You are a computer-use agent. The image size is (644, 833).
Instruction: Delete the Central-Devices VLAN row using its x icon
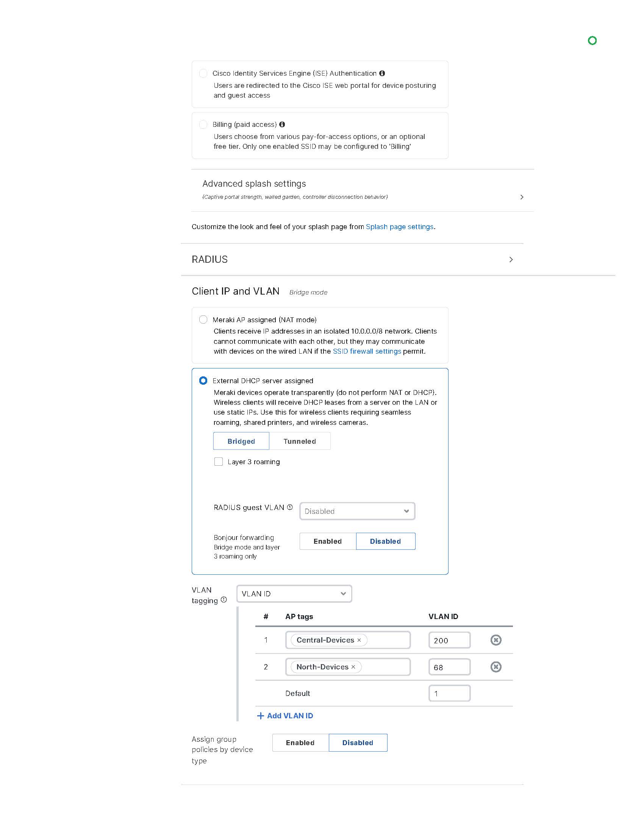click(496, 640)
